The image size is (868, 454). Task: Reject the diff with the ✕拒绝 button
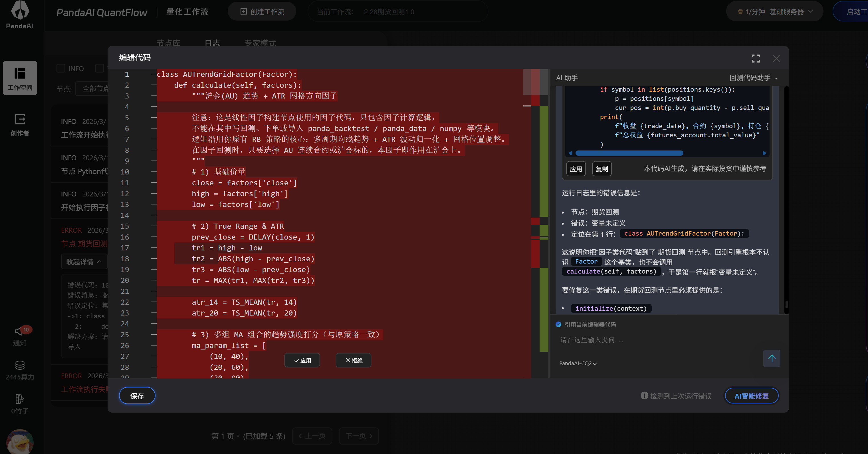click(354, 360)
